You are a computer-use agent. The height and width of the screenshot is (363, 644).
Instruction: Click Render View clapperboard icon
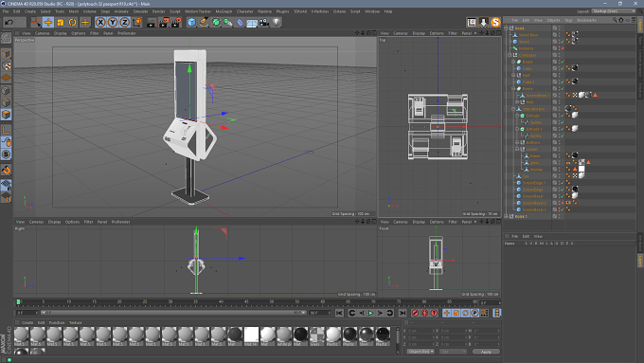(x=152, y=22)
